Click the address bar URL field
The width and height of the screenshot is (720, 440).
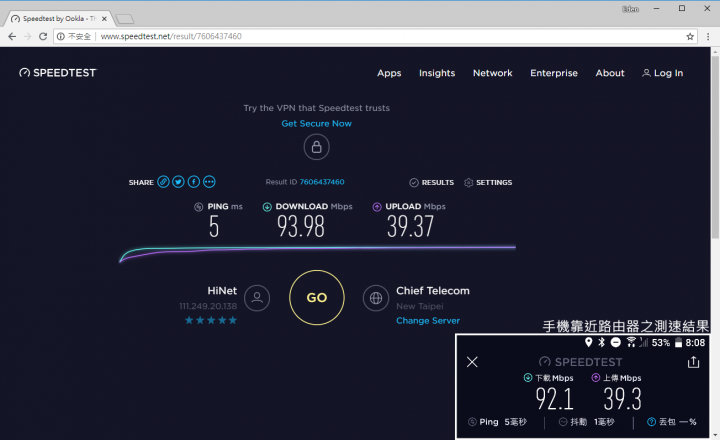(376, 36)
